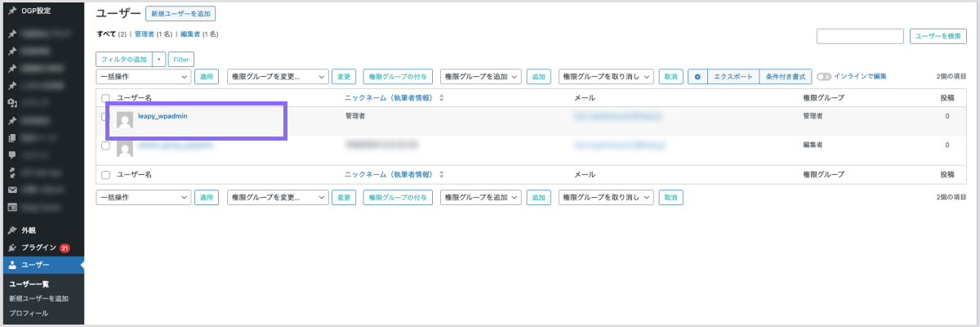This screenshot has height=327, width=980.
Task: Click sort arrows next to top ニックネーム header
Action: tap(442, 98)
